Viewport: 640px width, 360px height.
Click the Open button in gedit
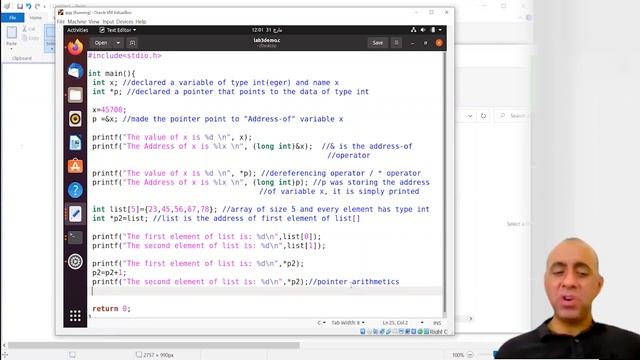tap(100, 43)
